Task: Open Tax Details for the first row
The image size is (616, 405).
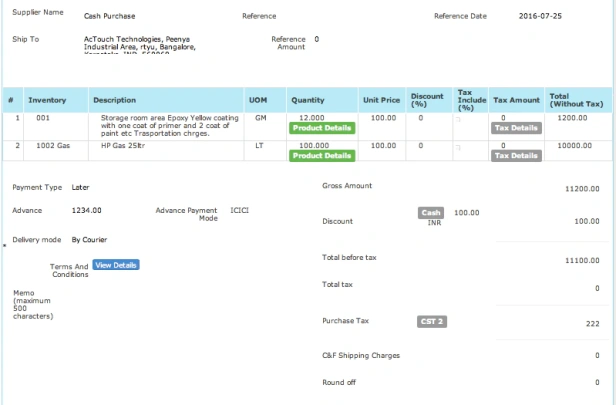Action: point(516,128)
